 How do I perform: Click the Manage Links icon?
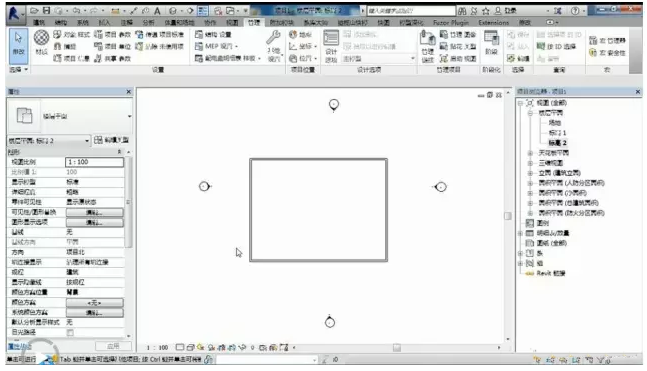(427, 46)
